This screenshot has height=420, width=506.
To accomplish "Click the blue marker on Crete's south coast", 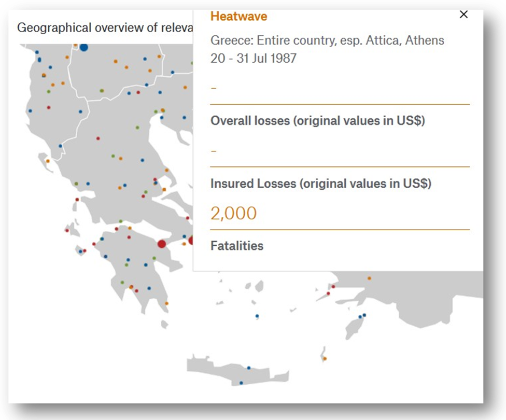I will point(242,383).
